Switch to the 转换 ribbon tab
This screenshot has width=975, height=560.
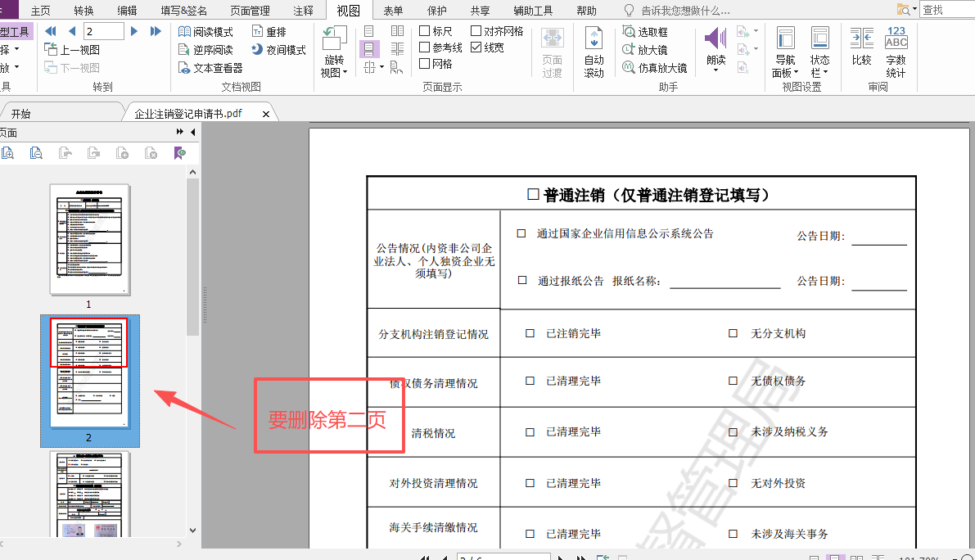point(84,11)
